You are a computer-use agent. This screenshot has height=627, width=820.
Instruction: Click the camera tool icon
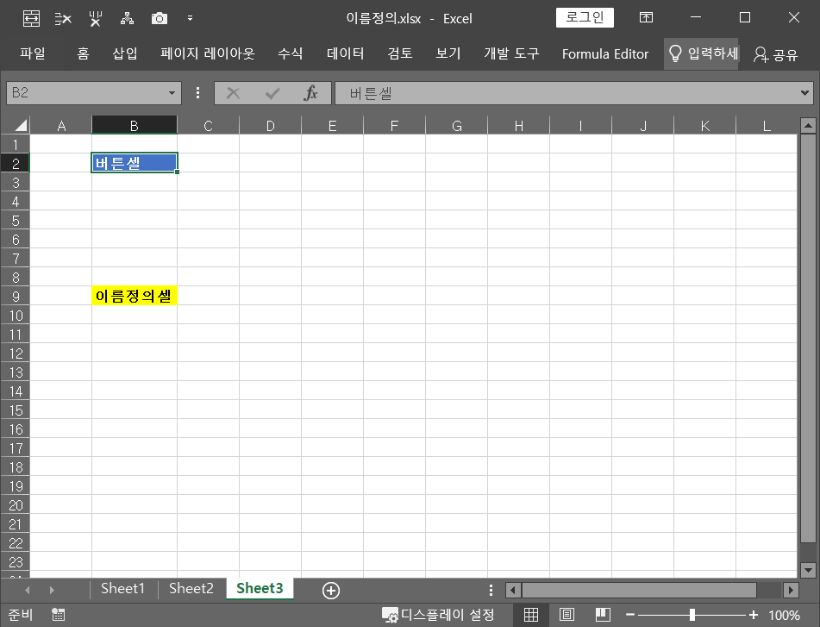[159, 19]
